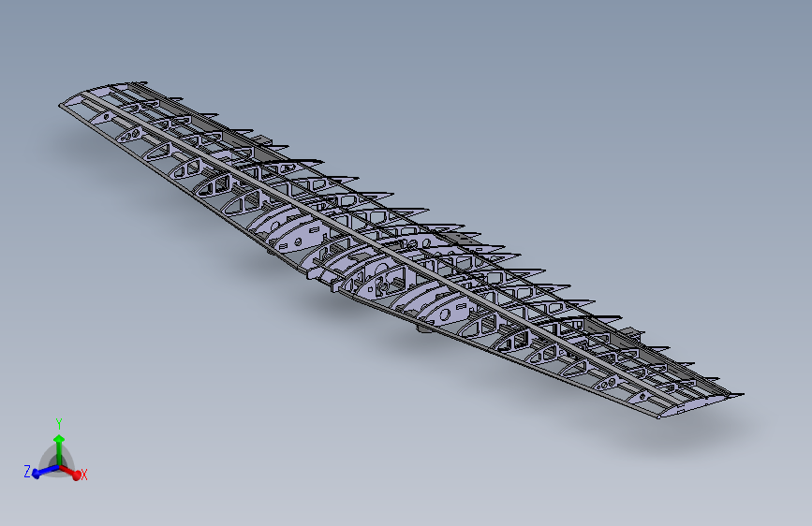Select the wing frame model in the viewport
812x526 pixels.
(401, 249)
